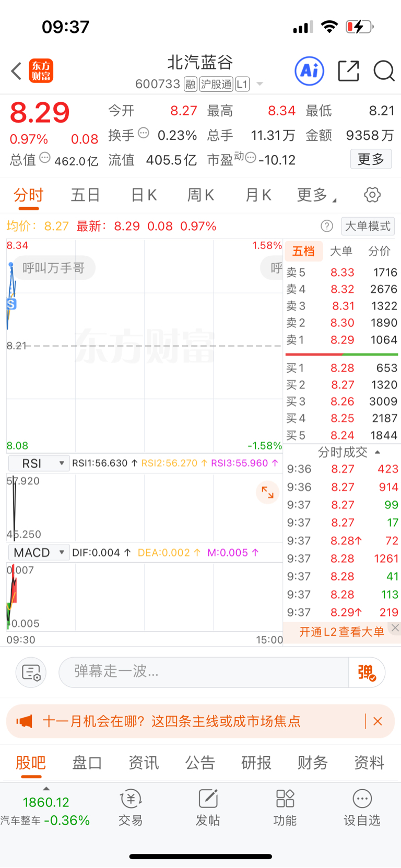401x868 pixels.
Task: Expand the stock title dropdown arrow
Action: click(260, 84)
